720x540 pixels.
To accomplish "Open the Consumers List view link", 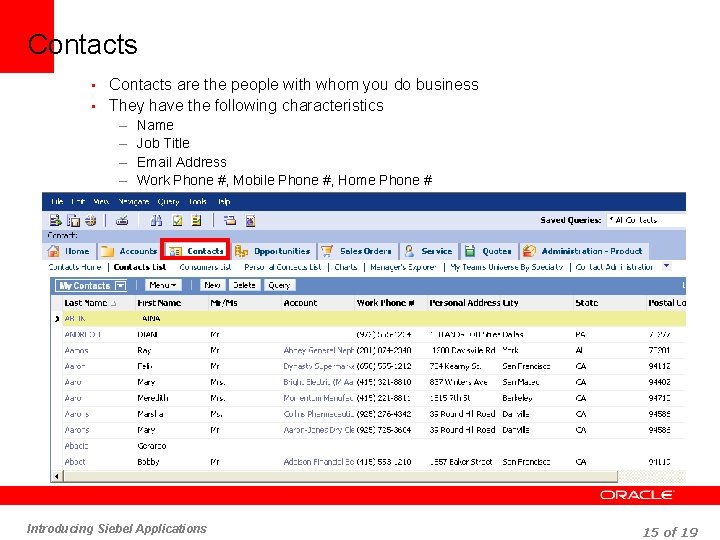I will (205, 267).
